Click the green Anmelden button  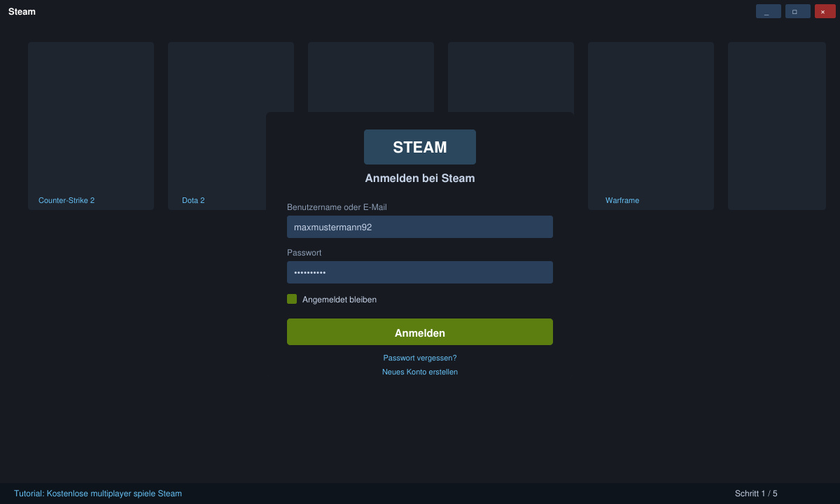click(420, 332)
